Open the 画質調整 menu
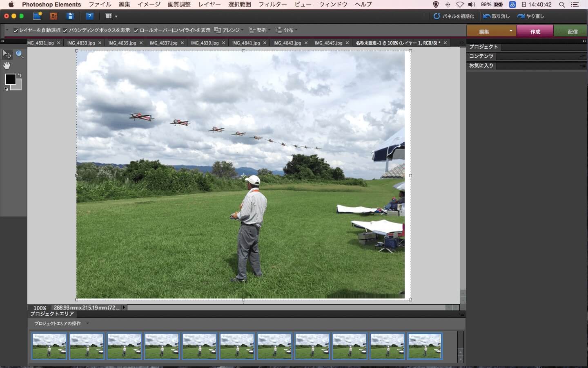588x368 pixels. [179, 4]
